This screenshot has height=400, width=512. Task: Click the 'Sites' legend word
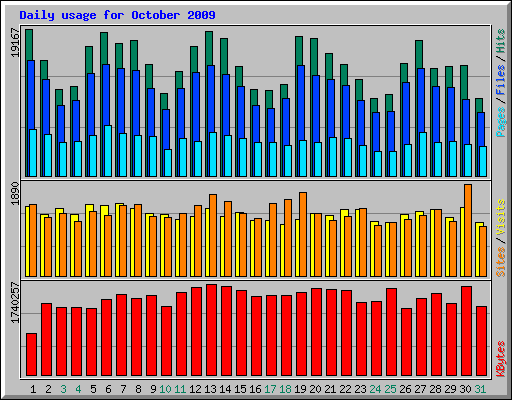click(501, 262)
